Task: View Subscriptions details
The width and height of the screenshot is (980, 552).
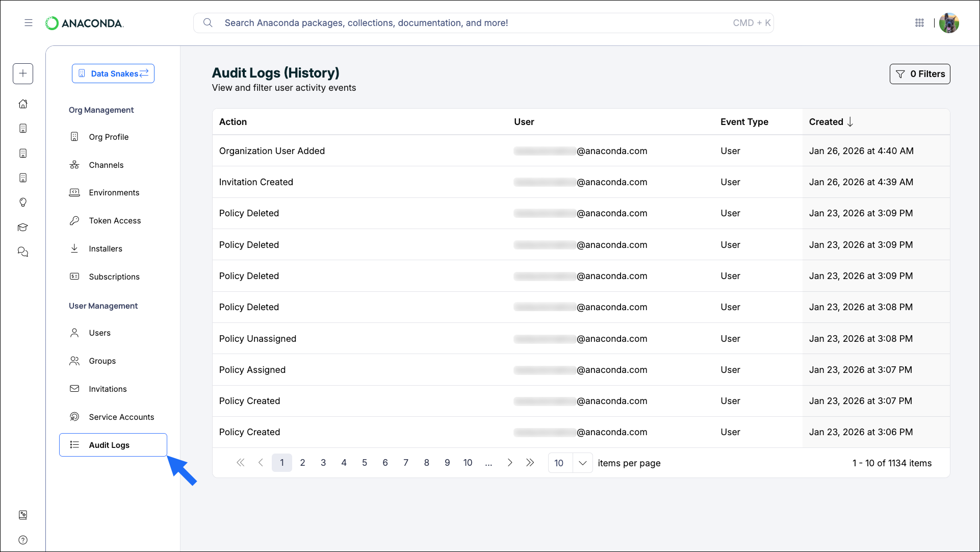Action: coord(114,277)
